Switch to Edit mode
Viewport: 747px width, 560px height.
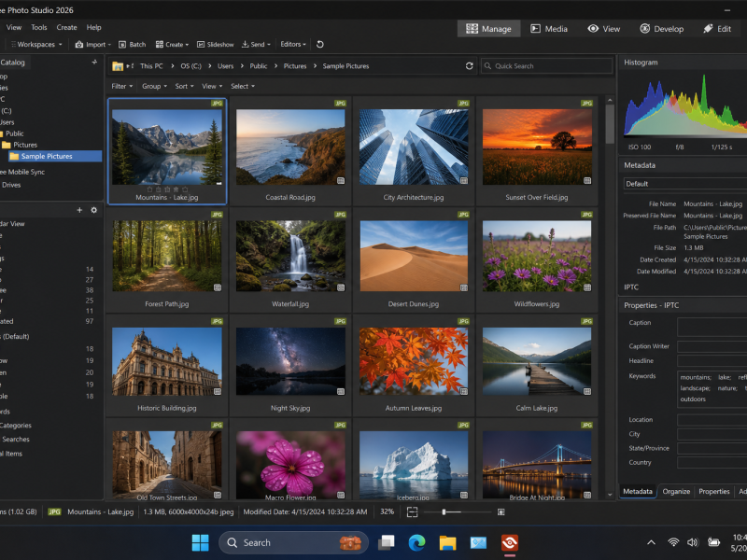point(717,29)
